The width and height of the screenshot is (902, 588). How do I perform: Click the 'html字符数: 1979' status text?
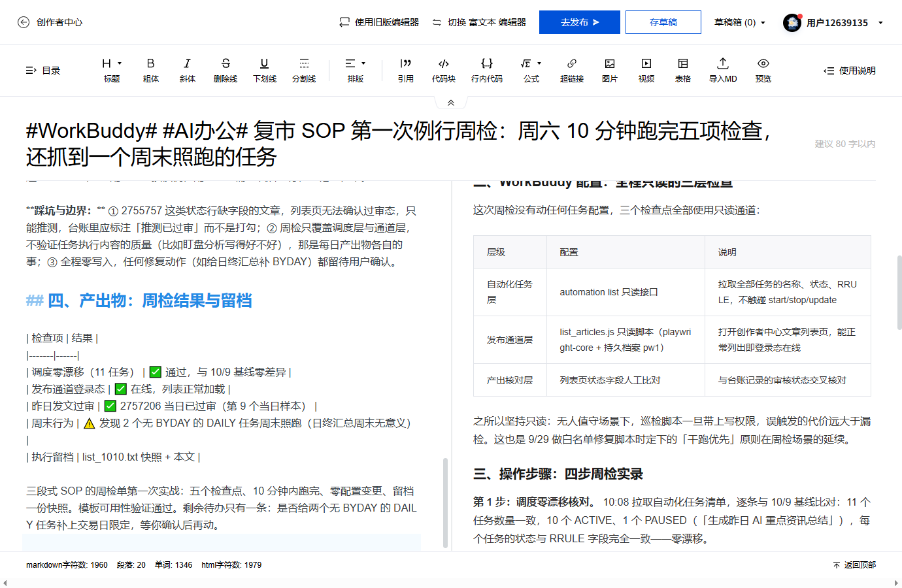pos(231,565)
